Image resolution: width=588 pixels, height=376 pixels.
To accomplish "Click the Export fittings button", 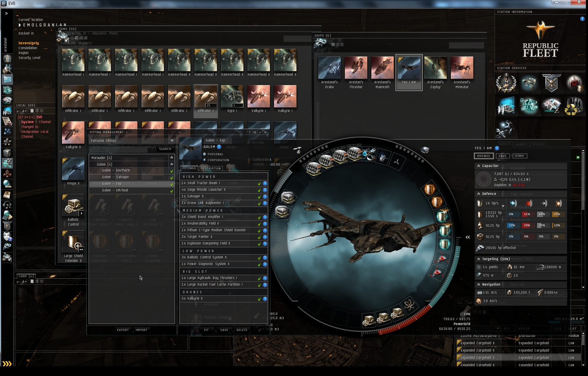I will (123, 330).
